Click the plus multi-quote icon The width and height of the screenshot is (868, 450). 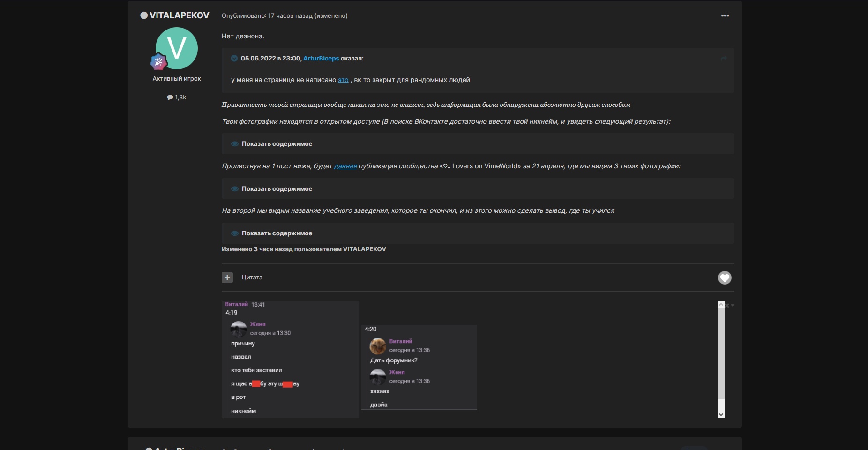[227, 277]
